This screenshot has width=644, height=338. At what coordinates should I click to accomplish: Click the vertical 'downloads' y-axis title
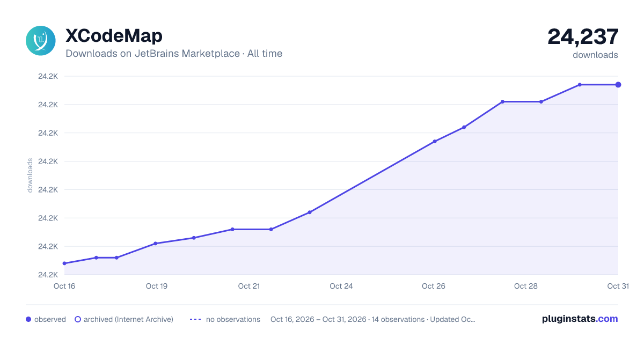coord(30,175)
